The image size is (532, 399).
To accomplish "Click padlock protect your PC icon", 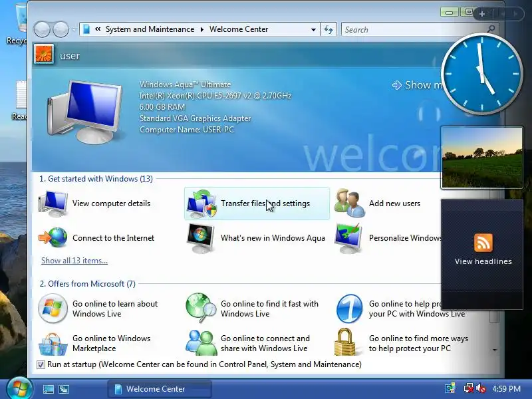I will (344, 342).
